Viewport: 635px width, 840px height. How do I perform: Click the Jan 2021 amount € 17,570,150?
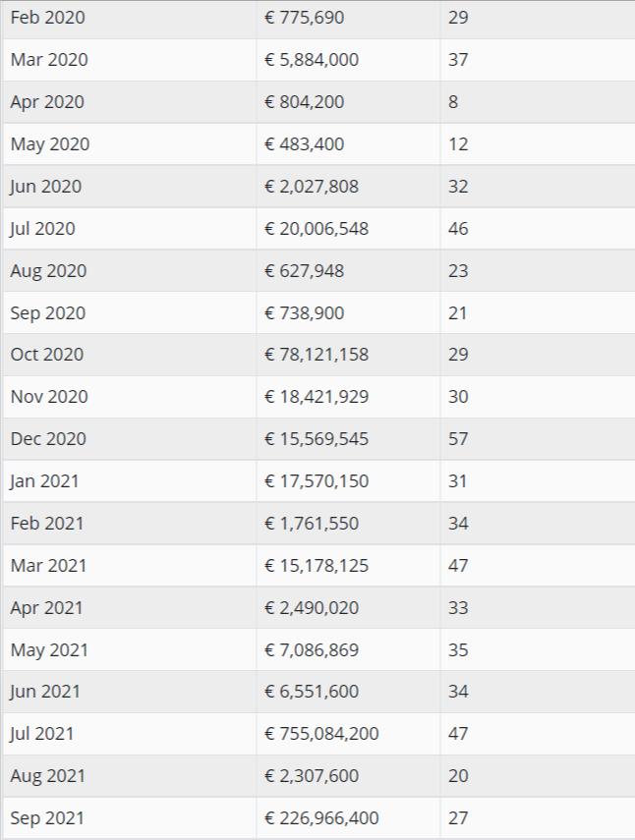point(317,481)
